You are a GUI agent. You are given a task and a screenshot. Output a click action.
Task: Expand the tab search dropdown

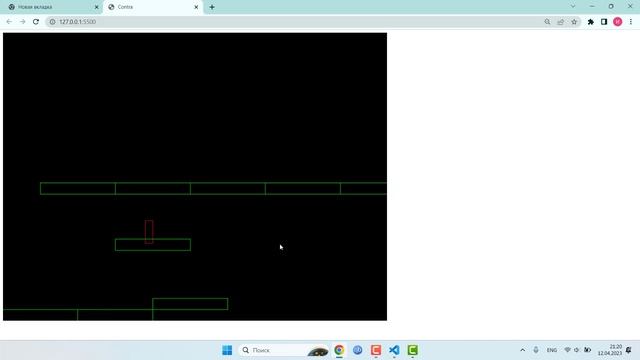[573, 7]
